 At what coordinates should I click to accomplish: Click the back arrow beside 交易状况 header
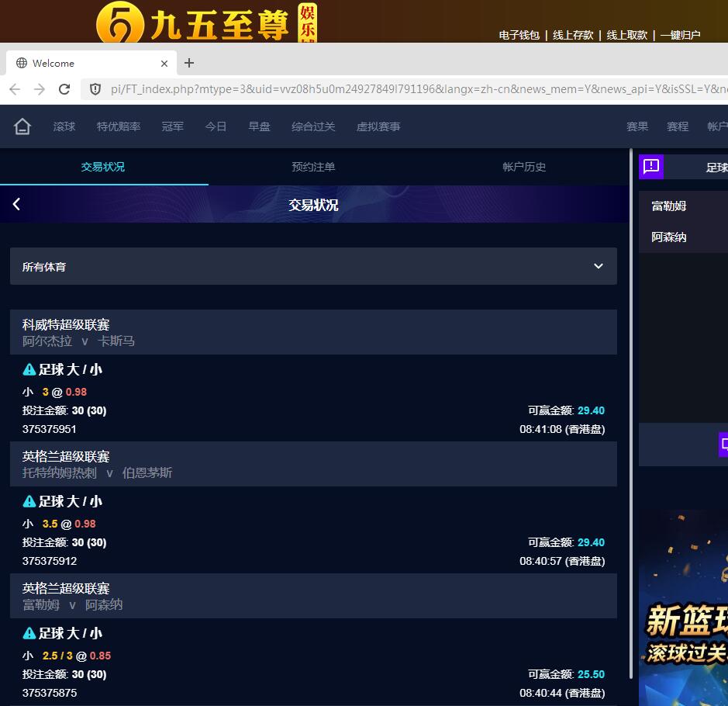tap(17, 204)
